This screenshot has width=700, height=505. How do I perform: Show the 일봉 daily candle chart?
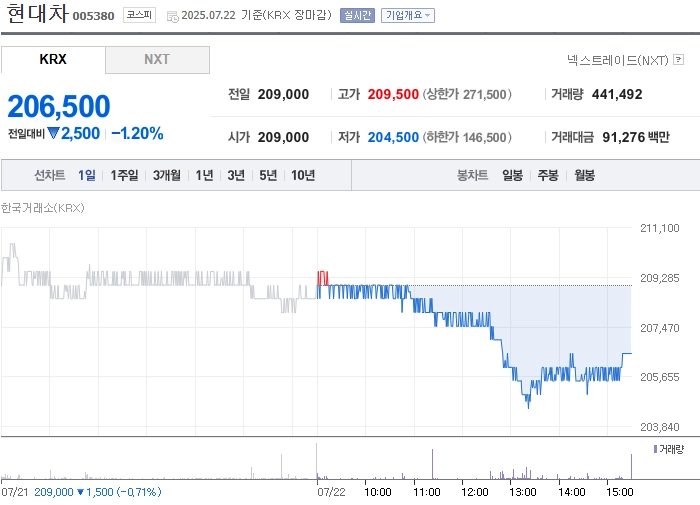[512, 175]
